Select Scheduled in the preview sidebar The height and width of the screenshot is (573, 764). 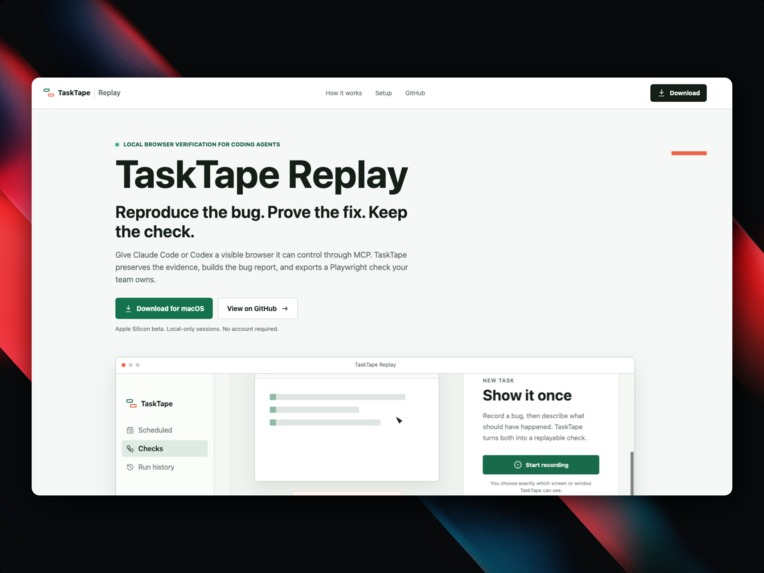(x=165, y=430)
